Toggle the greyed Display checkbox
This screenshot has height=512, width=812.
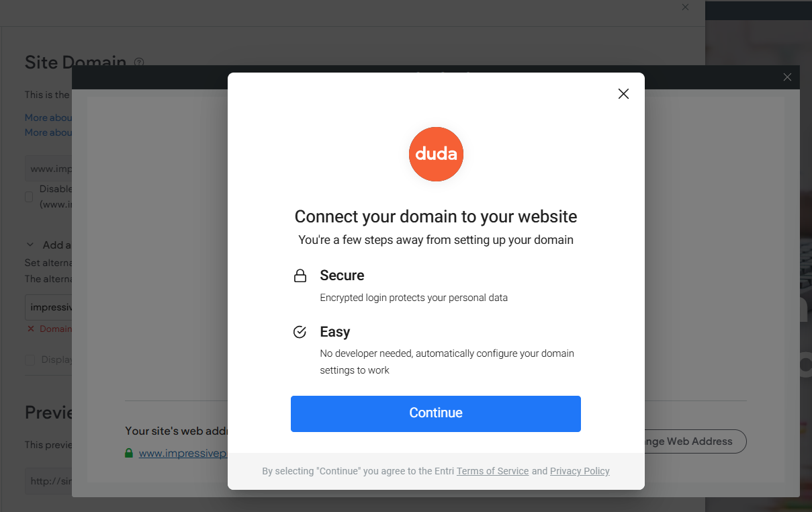pos(30,359)
